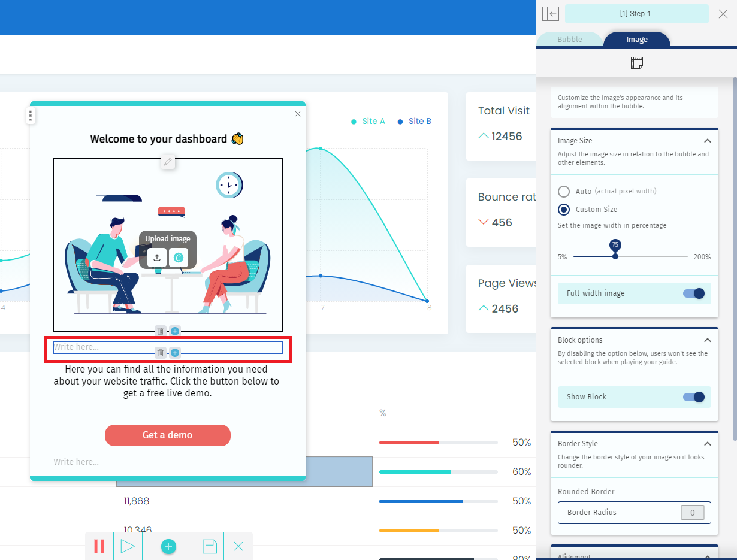Save the guide with the floppy disk icon
This screenshot has height=560, width=737.
209,546
